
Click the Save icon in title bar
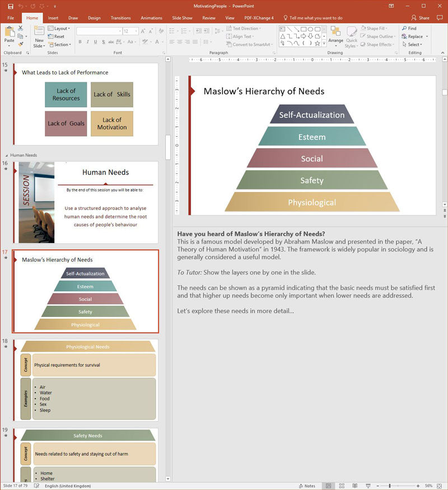(11, 6)
